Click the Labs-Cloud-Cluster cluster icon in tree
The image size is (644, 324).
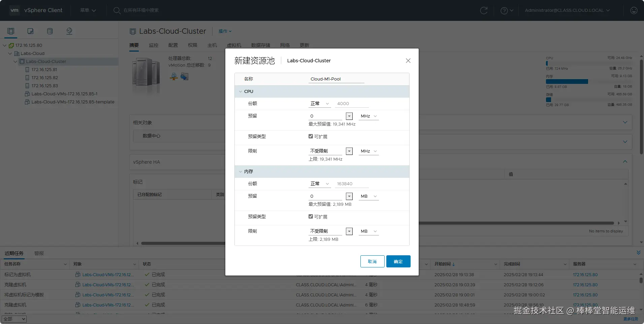tap(22, 62)
